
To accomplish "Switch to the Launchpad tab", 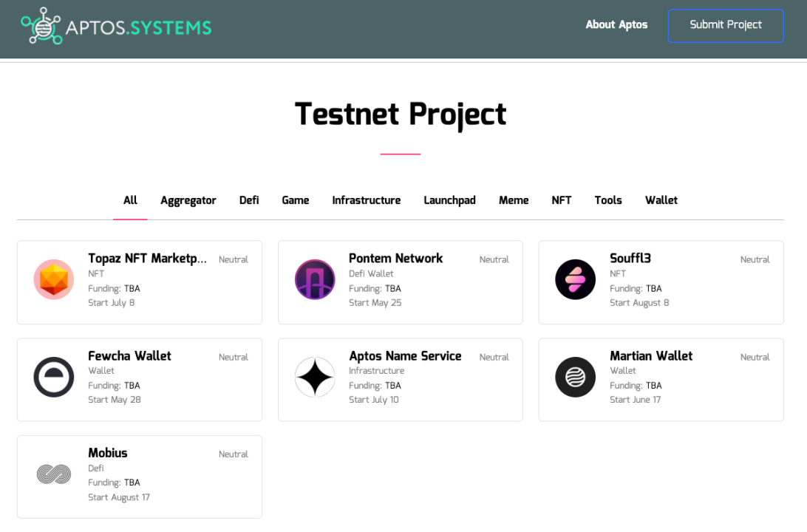I will 450,201.
